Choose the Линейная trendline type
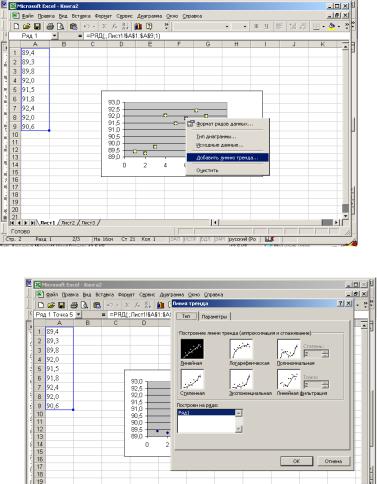The height and width of the screenshot is (484, 377). 192,349
